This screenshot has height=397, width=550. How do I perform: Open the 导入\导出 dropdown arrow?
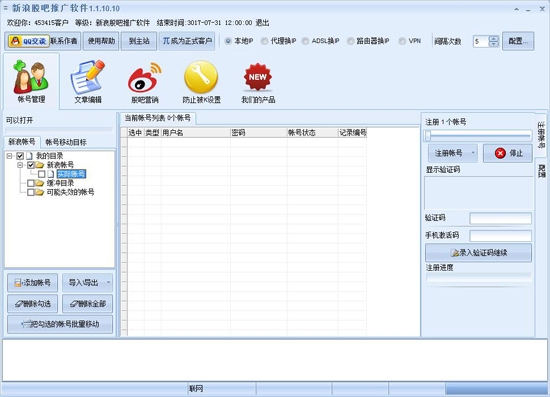pos(108,283)
